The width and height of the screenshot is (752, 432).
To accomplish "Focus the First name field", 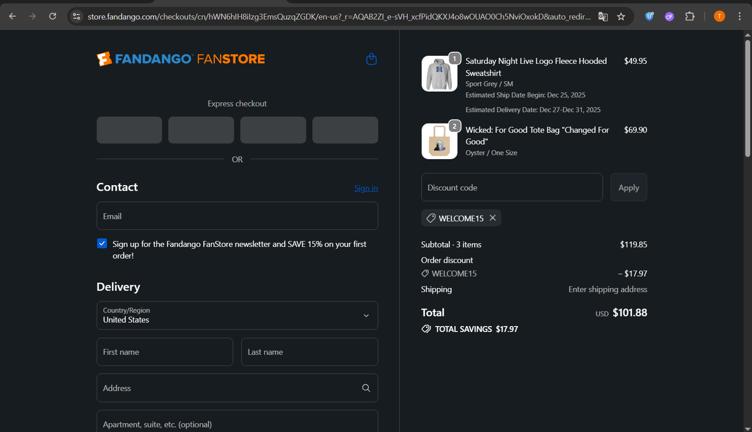I will coord(164,351).
